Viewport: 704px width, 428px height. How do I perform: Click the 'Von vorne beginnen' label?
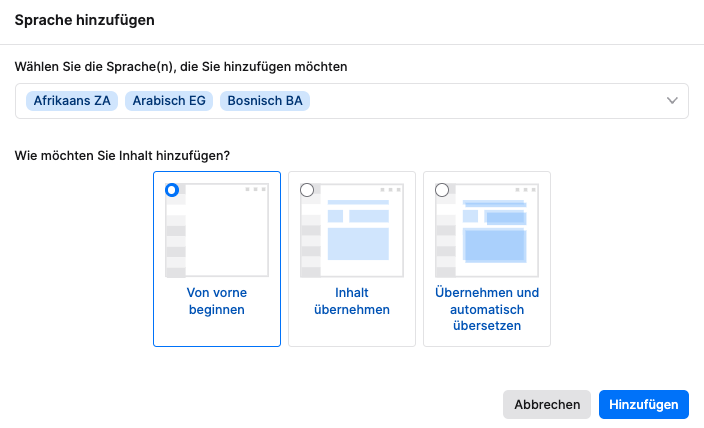217,301
